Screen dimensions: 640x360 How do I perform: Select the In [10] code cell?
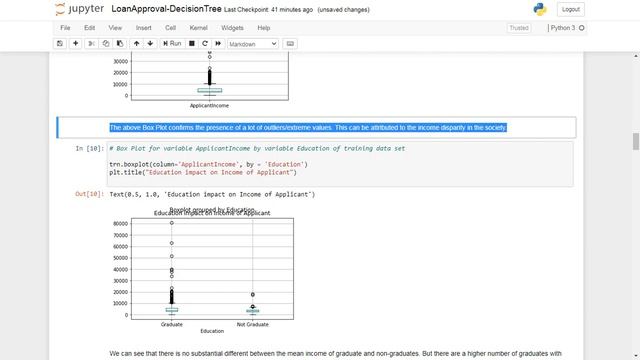(340, 164)
